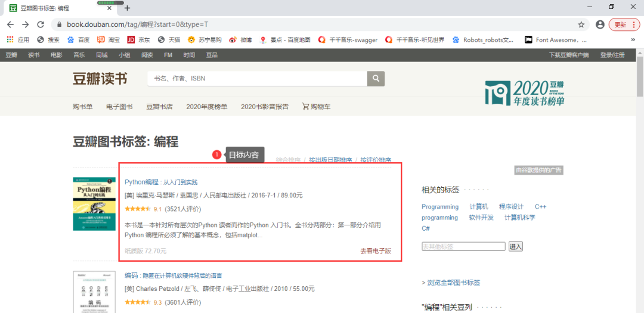Focus the 书名、作者、ISBN search field
This screenshot has width=644, height=313.
click(x=257, y=78)
